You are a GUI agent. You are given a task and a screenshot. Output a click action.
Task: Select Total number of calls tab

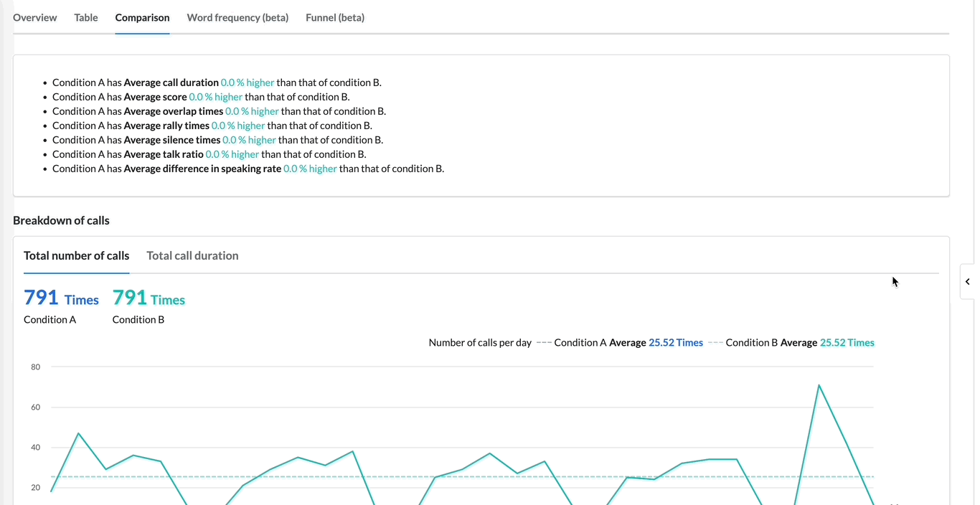[77, 255]
